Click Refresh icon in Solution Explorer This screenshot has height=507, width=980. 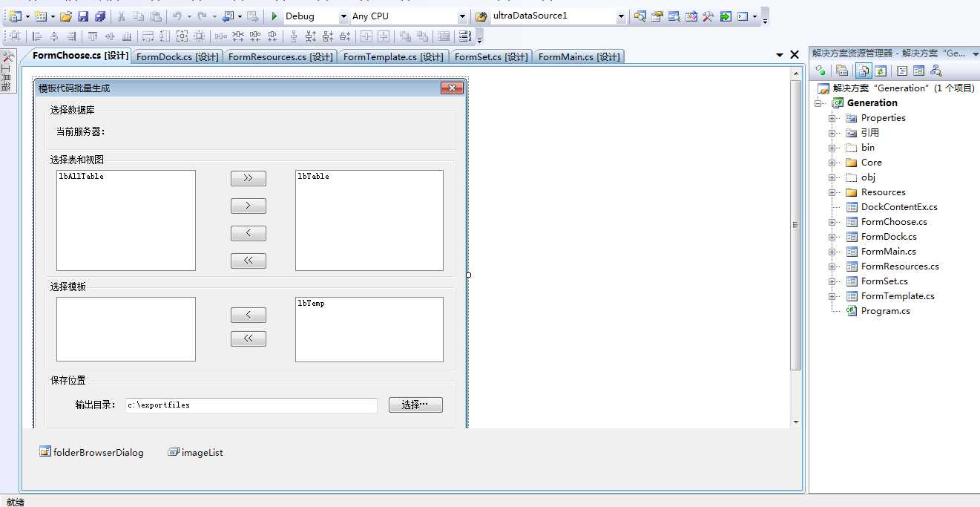(x=881, y=71)
